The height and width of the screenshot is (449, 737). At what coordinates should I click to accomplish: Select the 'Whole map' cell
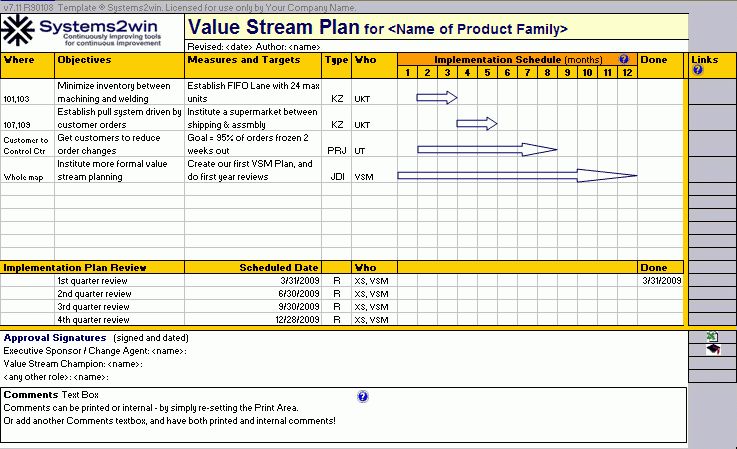(27, 170)
